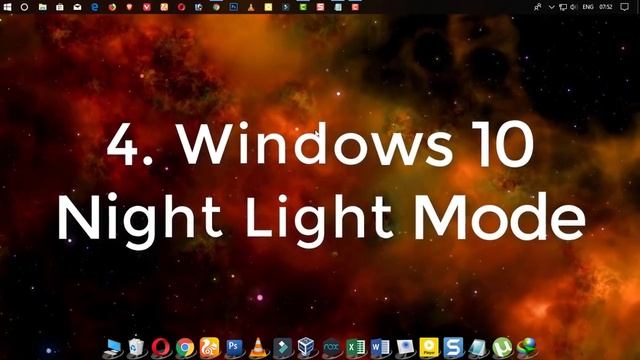Launch Brave browser from the taskbar
Viewport: 640px width, 360px height.
click(129, 7)
